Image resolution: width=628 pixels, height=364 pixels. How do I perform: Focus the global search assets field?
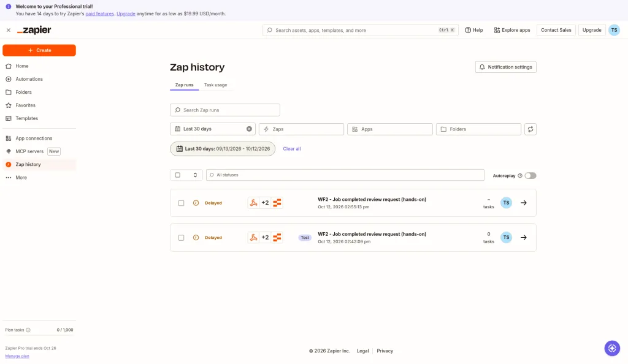[x=361, y=30]
